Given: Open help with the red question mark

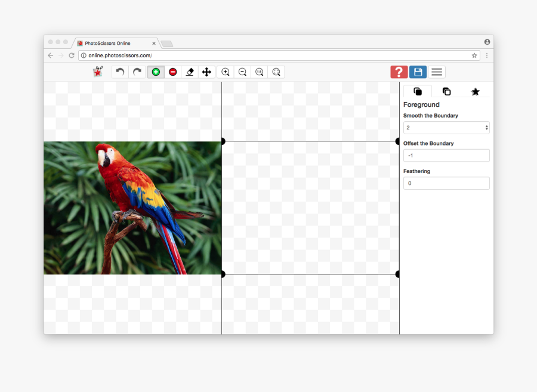Looking at the screenshot, I should [399, 72].
